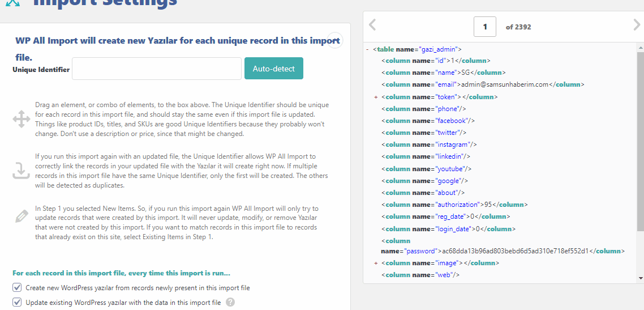Expand the token column node
Image resolution: width=644 pixels, height=310 pixels.
pos(375,97)
